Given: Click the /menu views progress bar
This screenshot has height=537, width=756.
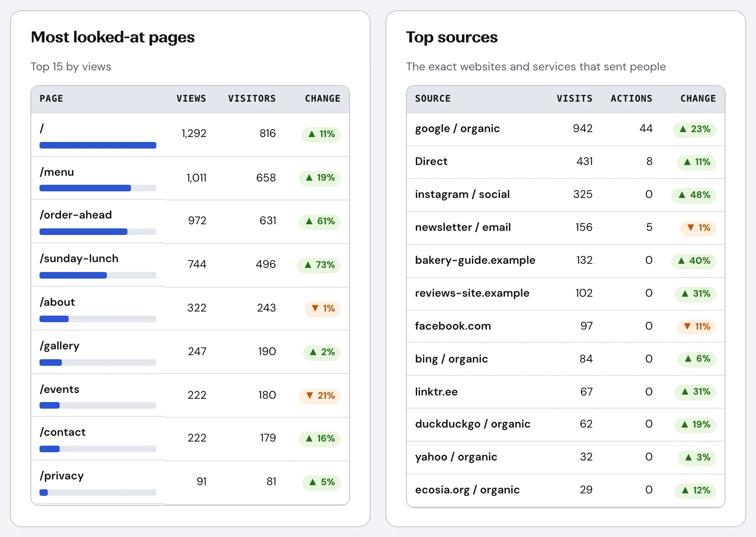Looking at the screenshot, I should [98, 188].
